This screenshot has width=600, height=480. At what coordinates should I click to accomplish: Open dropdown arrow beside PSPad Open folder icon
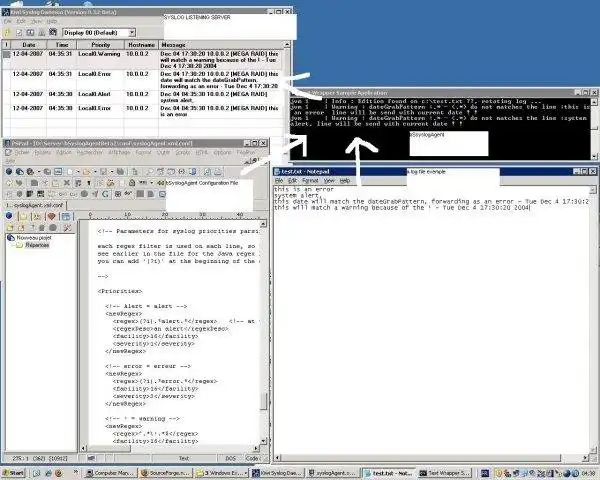pos(95,172)
